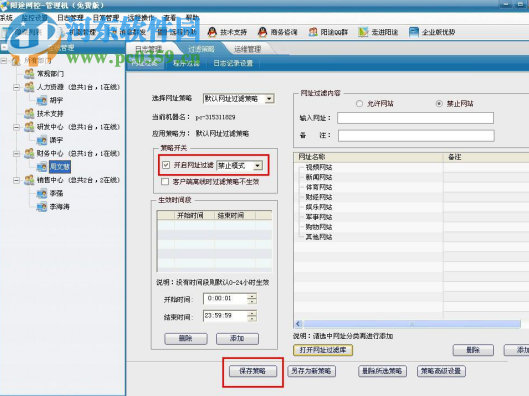529x396 pixels.
Task: Enable 客户端离线时过滤策略不生效 checkbox
Action: coord(165,182)
